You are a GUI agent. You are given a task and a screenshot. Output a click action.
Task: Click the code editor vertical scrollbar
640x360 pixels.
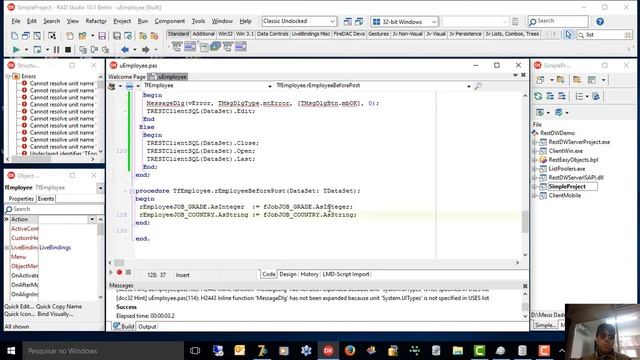click(525, 175)
